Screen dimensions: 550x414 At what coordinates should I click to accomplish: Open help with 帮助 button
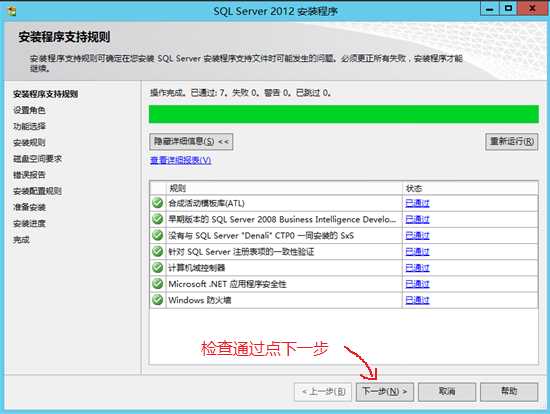click(x=509, y=391)
